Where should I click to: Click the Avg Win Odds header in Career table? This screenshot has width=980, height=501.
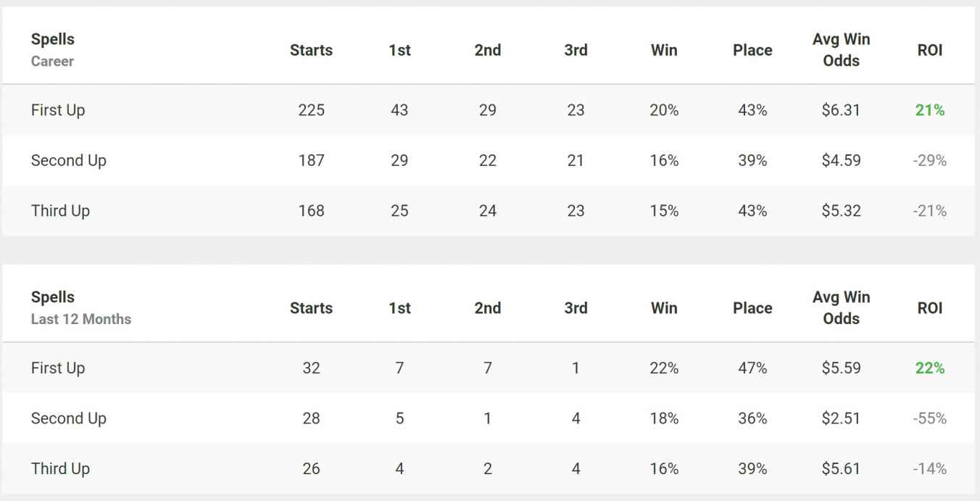tap(841, 50)
